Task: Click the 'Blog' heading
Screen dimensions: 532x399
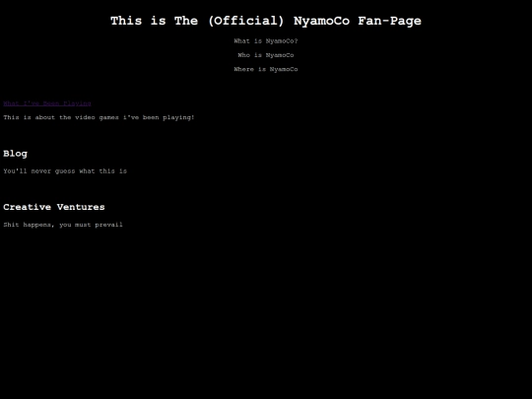Action: (x=15, y=154)
